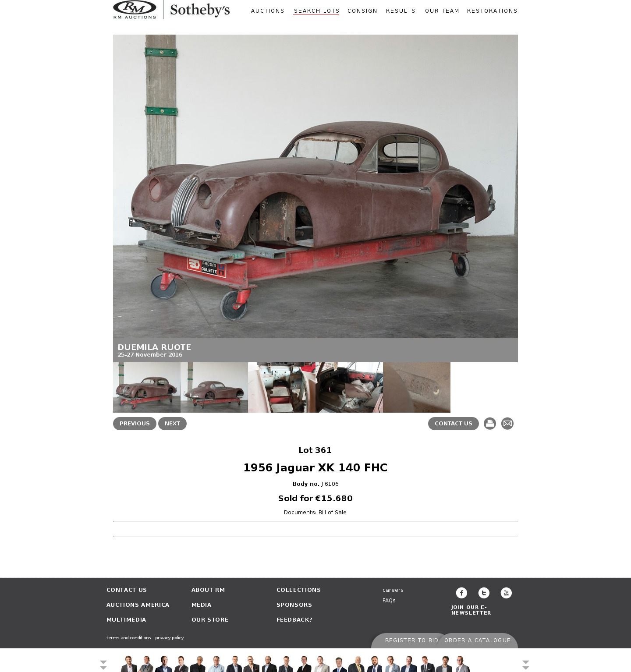
Task: Expand team strip with right double-arrow
Action: (526, 665)
